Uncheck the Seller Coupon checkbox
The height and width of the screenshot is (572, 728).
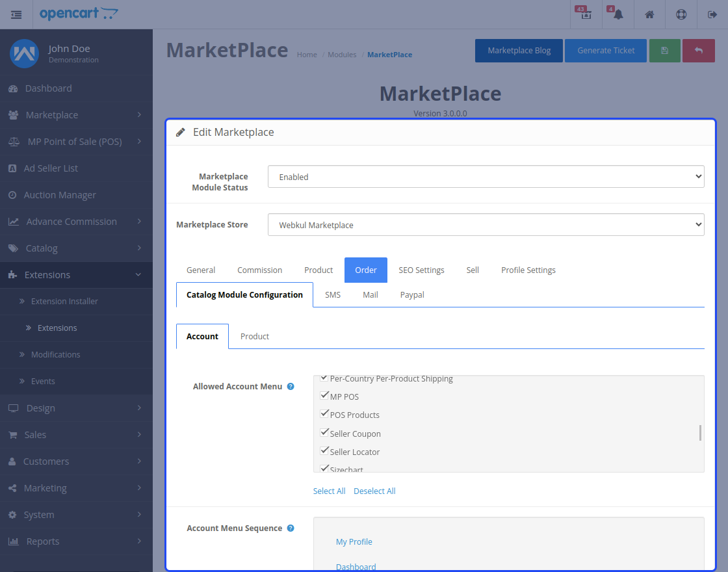(x=324, y=432)
